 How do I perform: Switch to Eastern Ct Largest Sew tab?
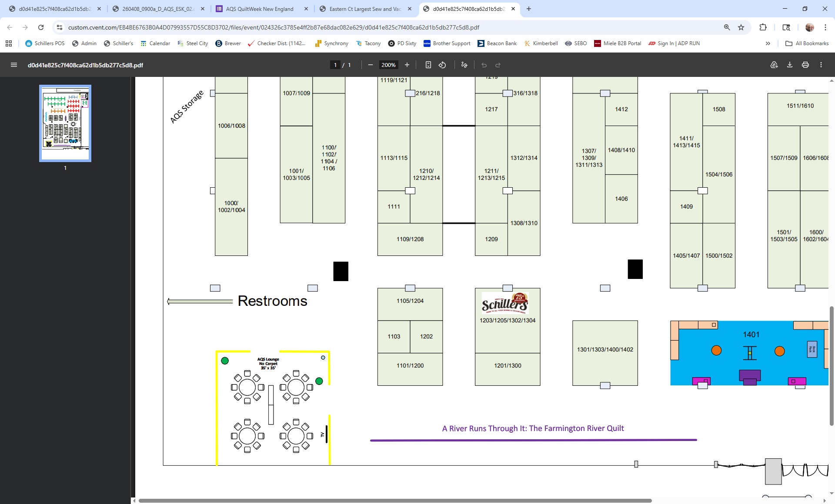[x=364, y=9]
